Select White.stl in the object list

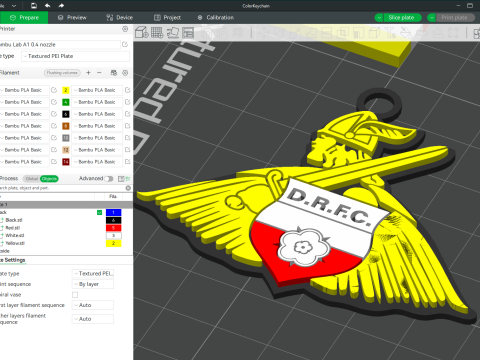[x=15, y=235]
